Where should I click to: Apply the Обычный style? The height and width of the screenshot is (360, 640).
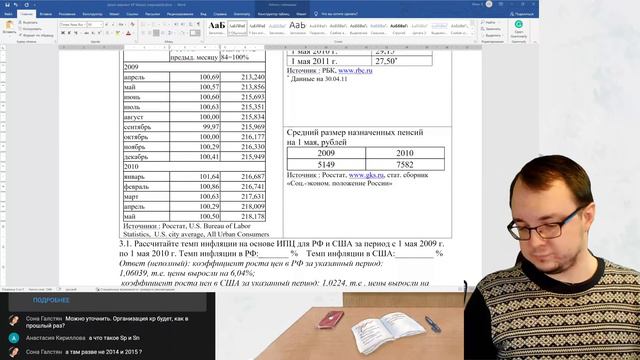click(x=237, y=28)
